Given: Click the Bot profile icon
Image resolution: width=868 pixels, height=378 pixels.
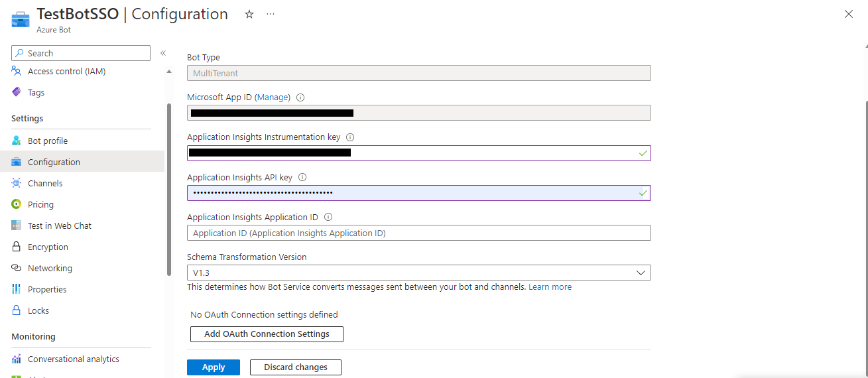Looking at the screenshot, I should click(x=17, y=141).
